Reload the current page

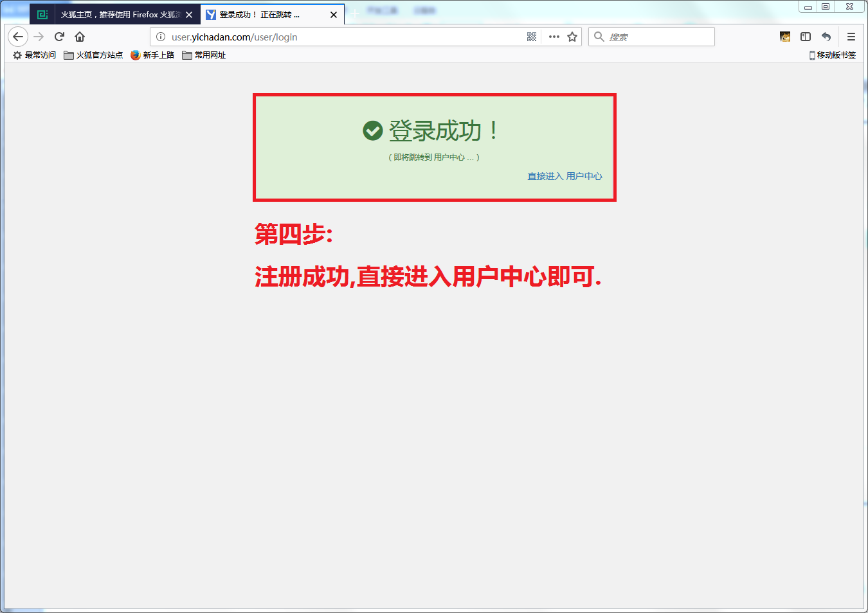(x=59, y=37)
